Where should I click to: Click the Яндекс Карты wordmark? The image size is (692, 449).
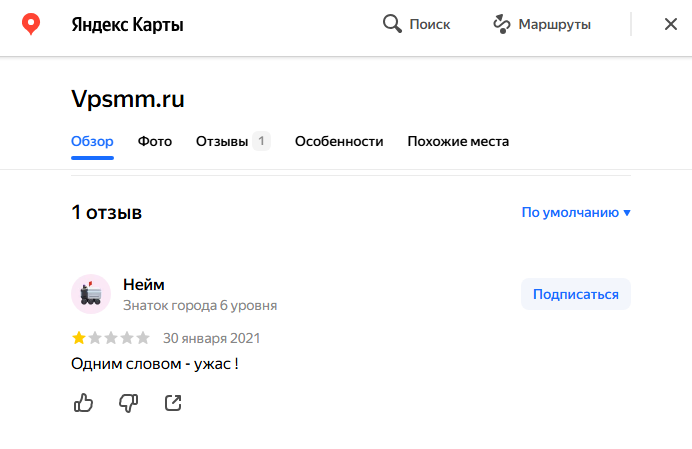pyautogui.click(x=127, y=24)
